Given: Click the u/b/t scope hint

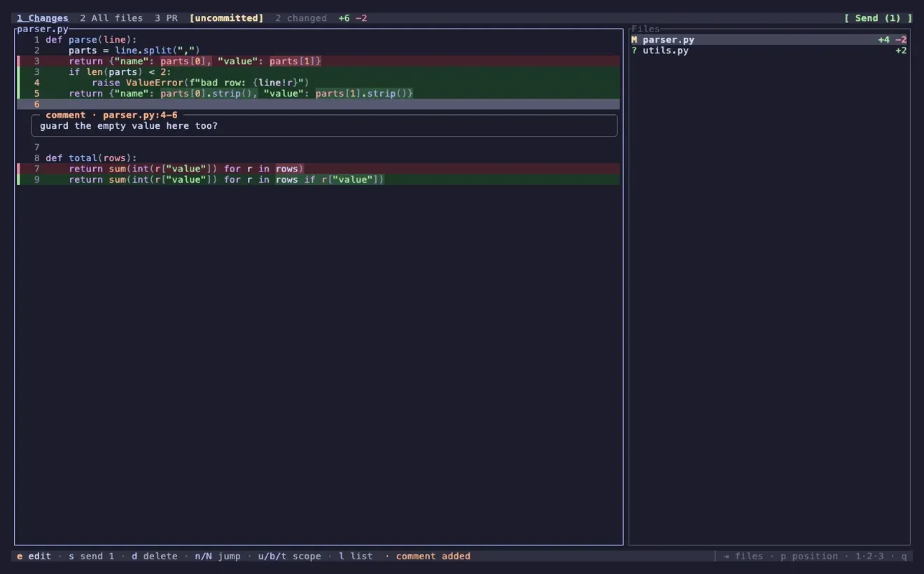Looking at the screenshot, I should click(x=289, y=556).
